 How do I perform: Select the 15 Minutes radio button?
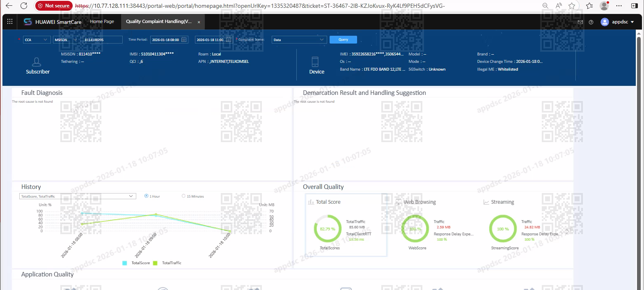click(x=183, y=196)
